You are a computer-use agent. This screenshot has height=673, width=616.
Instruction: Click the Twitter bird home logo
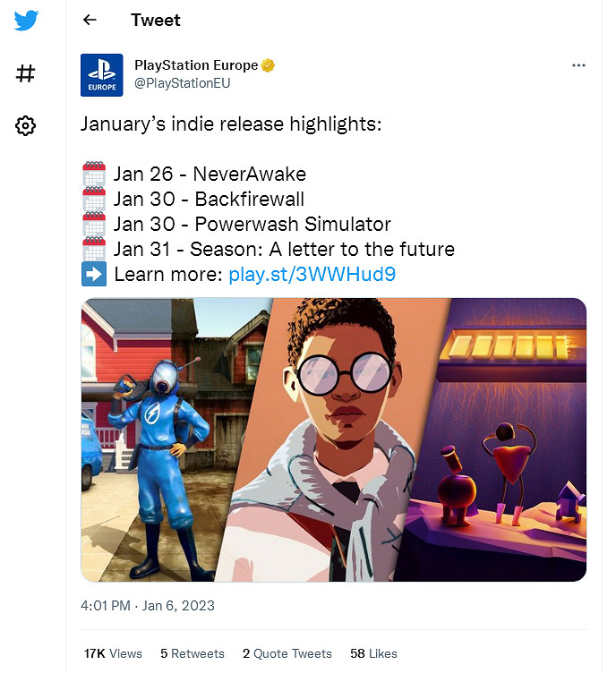[26, 21]
